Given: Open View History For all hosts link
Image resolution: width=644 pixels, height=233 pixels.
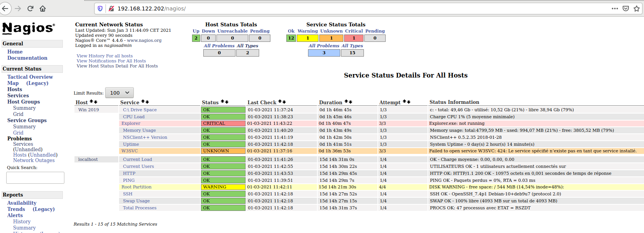Looking at the screenshot, I should tap(104, 56).
